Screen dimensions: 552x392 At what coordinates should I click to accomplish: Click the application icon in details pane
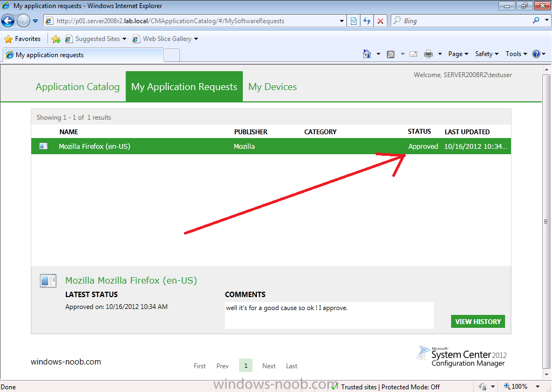[48, 281]
